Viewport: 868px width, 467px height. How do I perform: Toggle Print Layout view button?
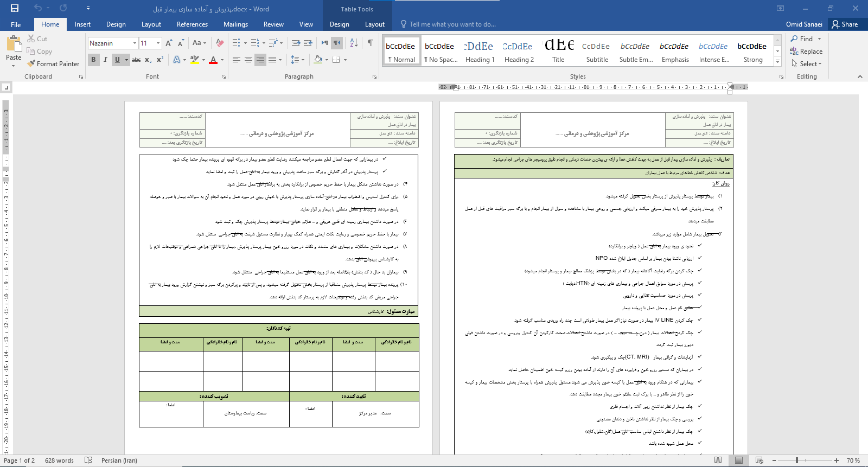tap(739, 460)
